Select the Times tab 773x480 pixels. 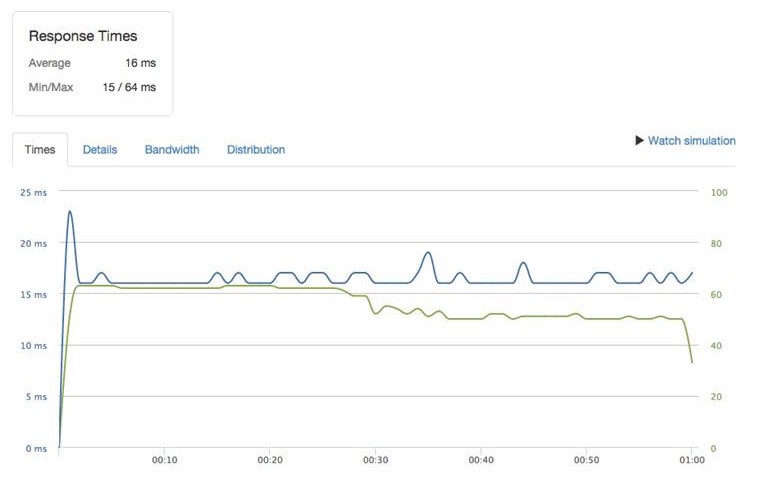[x=40, y=150]
